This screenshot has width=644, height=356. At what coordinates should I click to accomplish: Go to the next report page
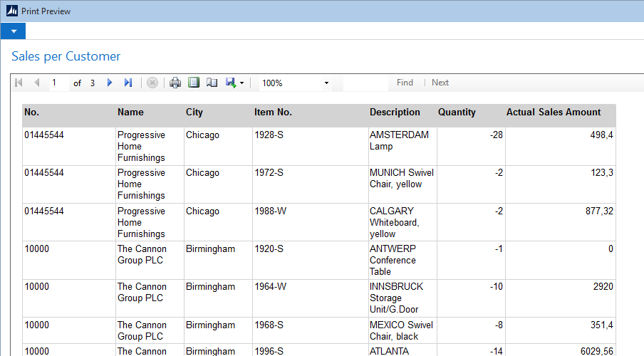pyautogui.click(x=110, y=83)
